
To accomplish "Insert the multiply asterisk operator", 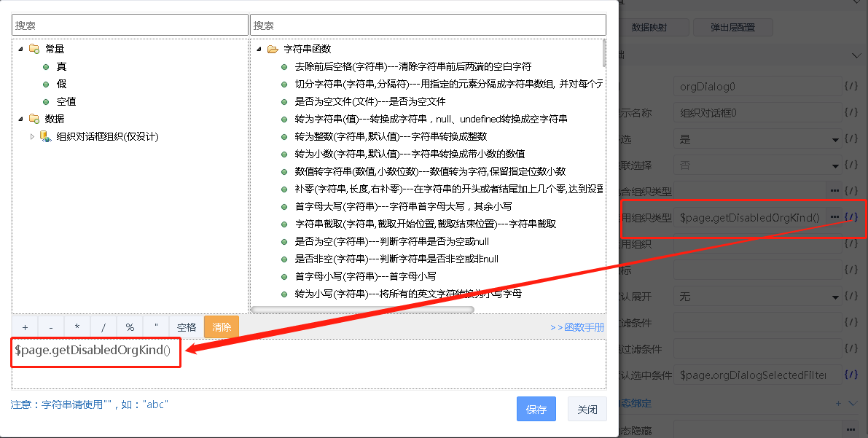I will coord(77,327).
